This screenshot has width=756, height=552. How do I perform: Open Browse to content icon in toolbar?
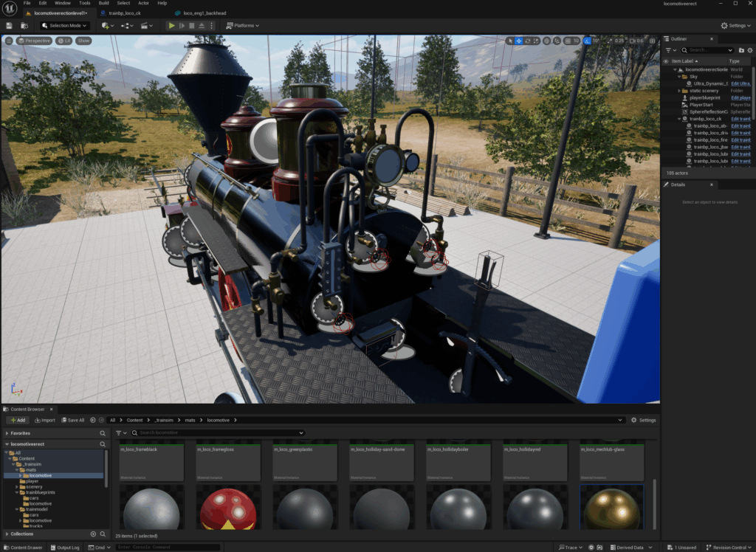[24, 26]
